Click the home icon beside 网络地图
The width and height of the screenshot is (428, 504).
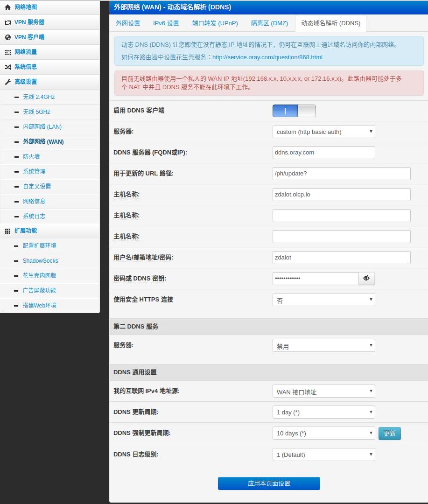click(7, 7)
